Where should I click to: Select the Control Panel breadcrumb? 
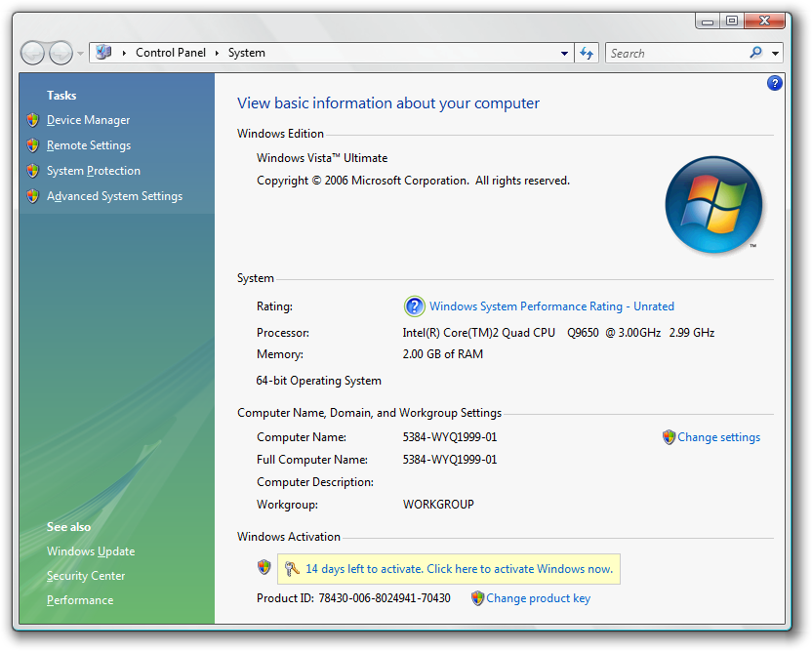pyautogui.click(x=171, y=53)
